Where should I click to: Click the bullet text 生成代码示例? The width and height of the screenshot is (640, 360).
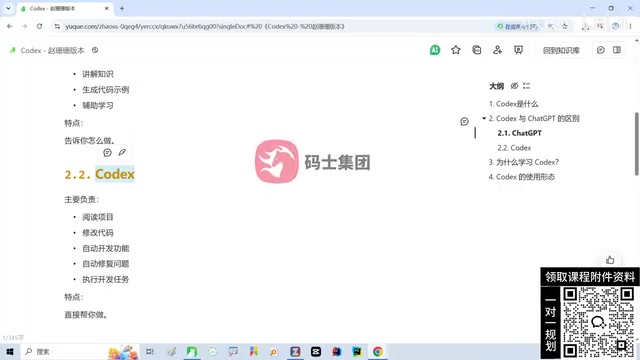pos(106,90)
